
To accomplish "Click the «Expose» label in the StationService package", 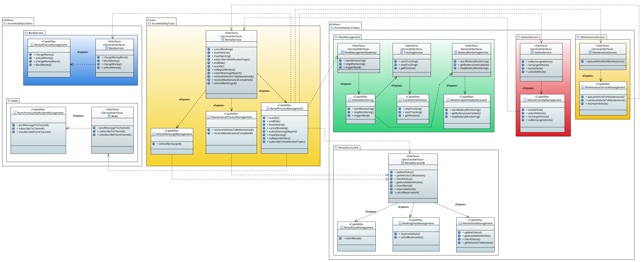I will [x=528, y=88].
